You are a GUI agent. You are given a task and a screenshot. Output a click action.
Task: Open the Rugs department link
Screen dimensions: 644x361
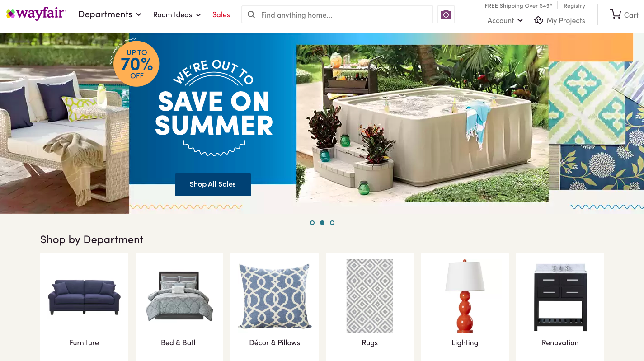click(x=370, y=342)
